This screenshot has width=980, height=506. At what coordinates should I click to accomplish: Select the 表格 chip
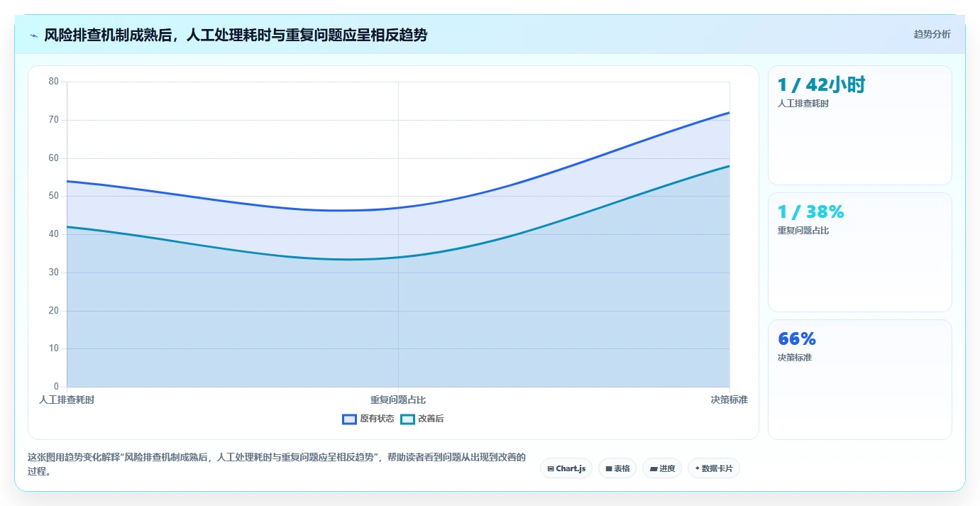(x=617, y=468)
